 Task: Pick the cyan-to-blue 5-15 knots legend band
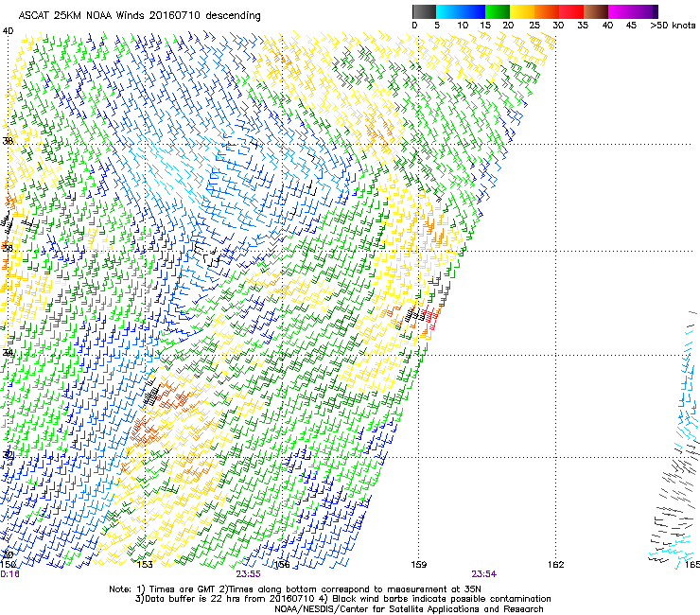(461, 11)
